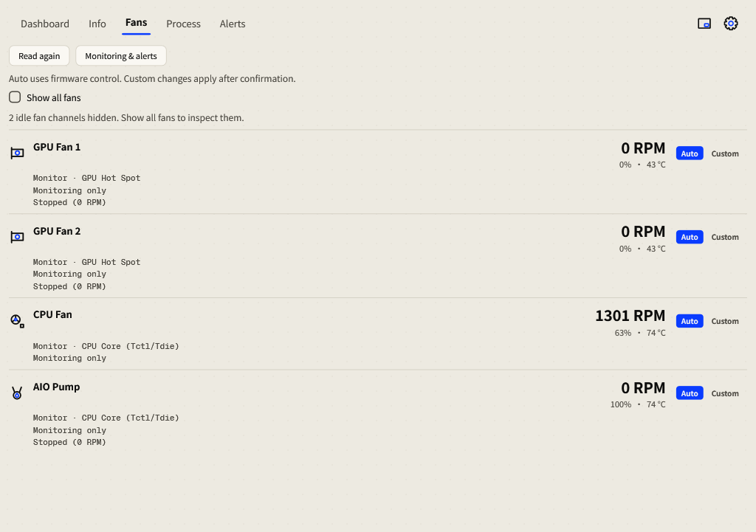Click the hidden idle fan channels notice
The width and height of the screenshot is (756, 532).
pyautogui.click(x=126, y=117)
